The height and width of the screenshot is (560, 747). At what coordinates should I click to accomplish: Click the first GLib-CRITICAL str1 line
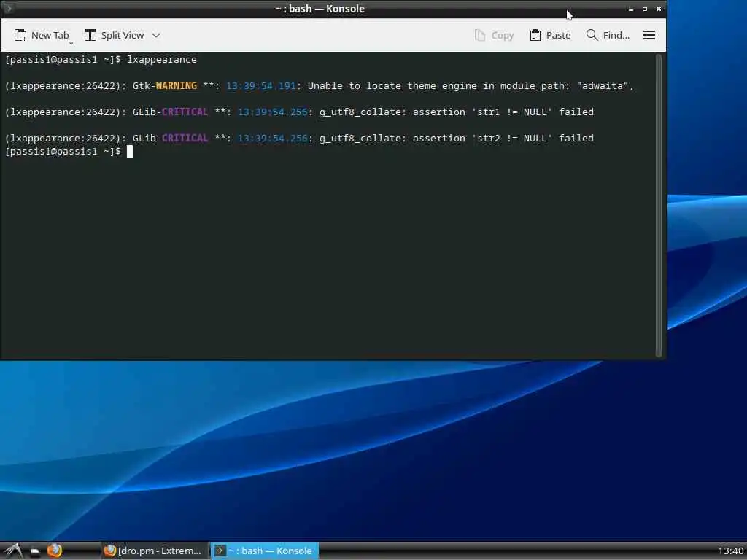pos(299,112)
